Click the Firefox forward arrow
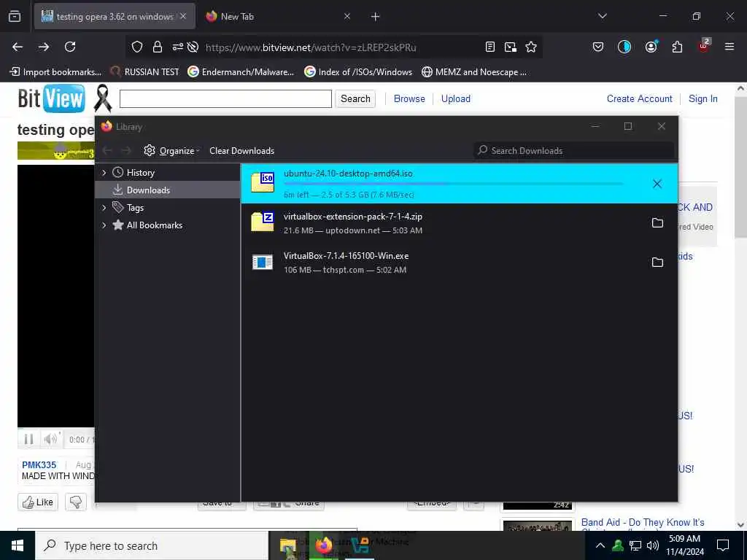 click(x=44, y=47)
